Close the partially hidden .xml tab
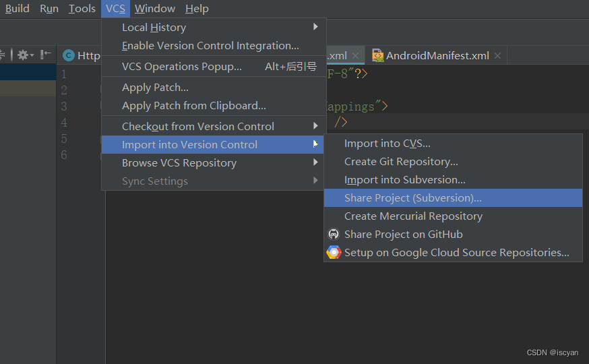Viewport: 589px width, 364px height. pos(355,56)
